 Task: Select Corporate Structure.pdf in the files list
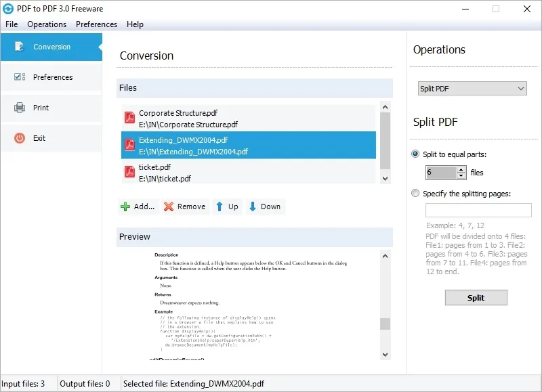(x=203, y=117)
